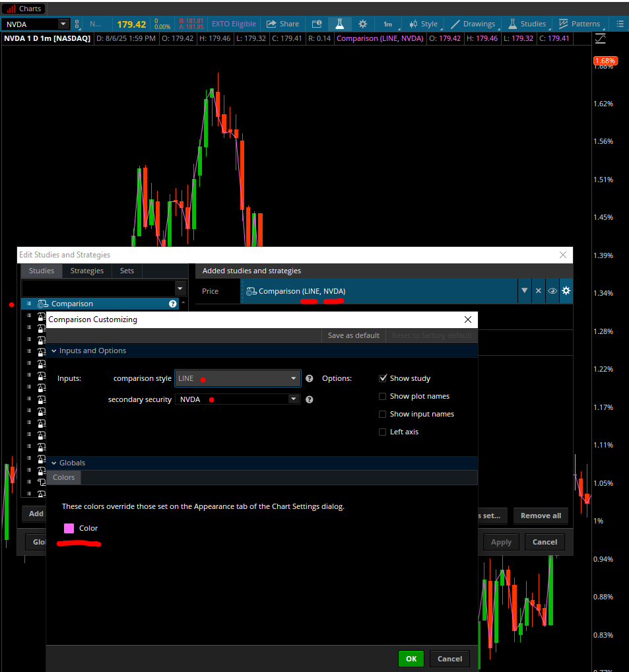This screenshot has width=629, height=672.
Task: Open chart settings gear in the toolbar
Action: pos(362,24)
